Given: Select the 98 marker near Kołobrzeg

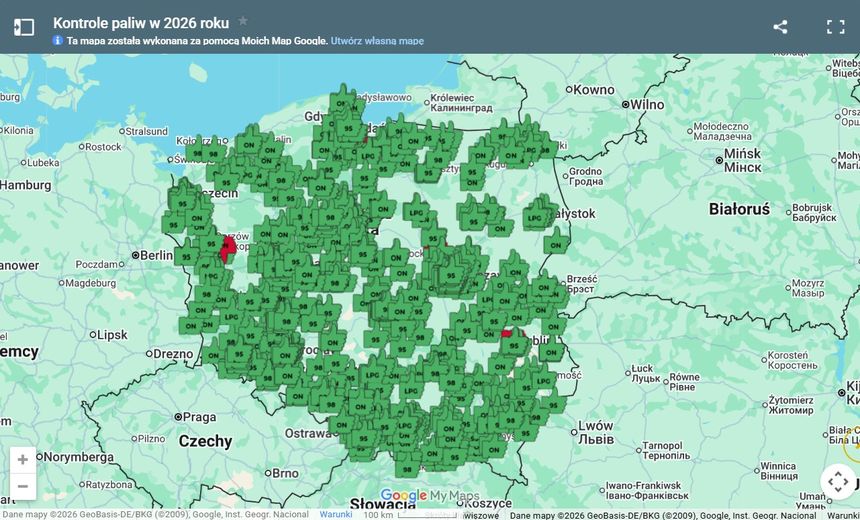Looking at the screenshot, I should click(x=213, y=151).
